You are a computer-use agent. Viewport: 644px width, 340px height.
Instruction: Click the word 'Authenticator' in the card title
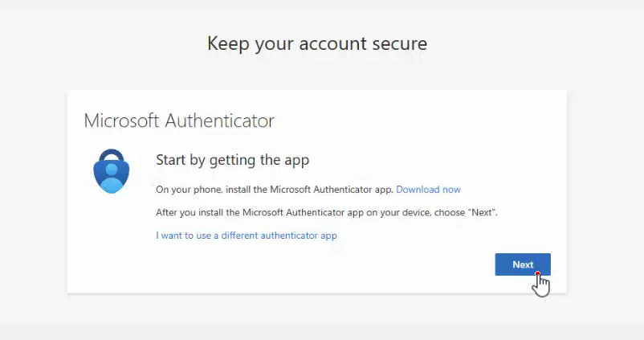(219, 121)
